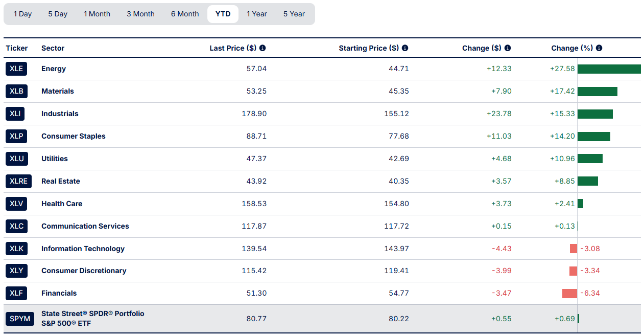Click the Energy green +27.58 percent bar
This screenshot has width=644, height=335.
tap(609, 69)
